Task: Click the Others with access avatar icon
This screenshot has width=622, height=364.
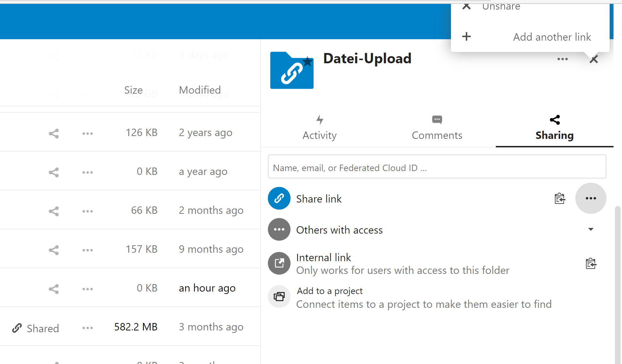Action: 279,229
